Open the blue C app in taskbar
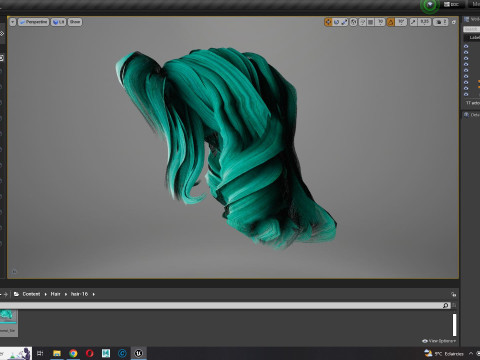Viewport: 480px width, 360px height. 122,353
